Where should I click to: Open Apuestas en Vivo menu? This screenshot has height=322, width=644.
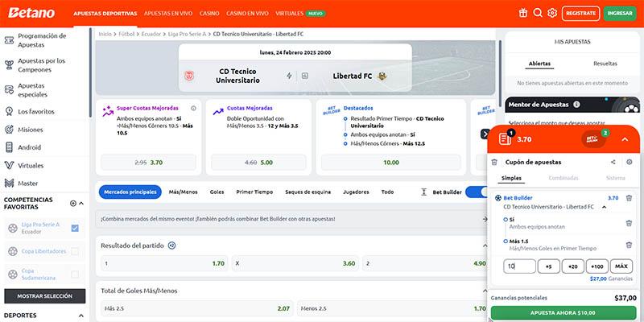[168, 13]
